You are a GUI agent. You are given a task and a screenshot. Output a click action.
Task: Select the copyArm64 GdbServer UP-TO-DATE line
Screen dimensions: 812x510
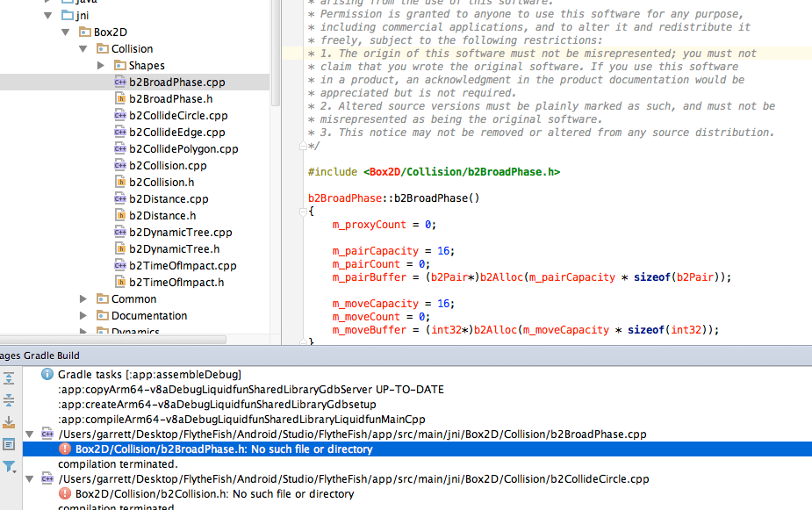pos(251,390)
